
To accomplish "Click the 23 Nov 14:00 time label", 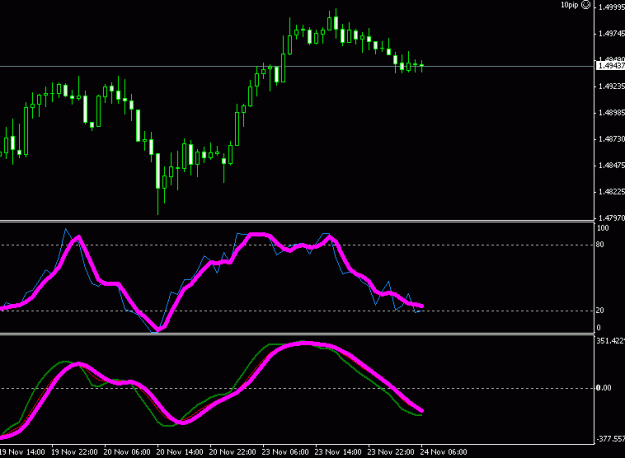I will coord(338,452).
